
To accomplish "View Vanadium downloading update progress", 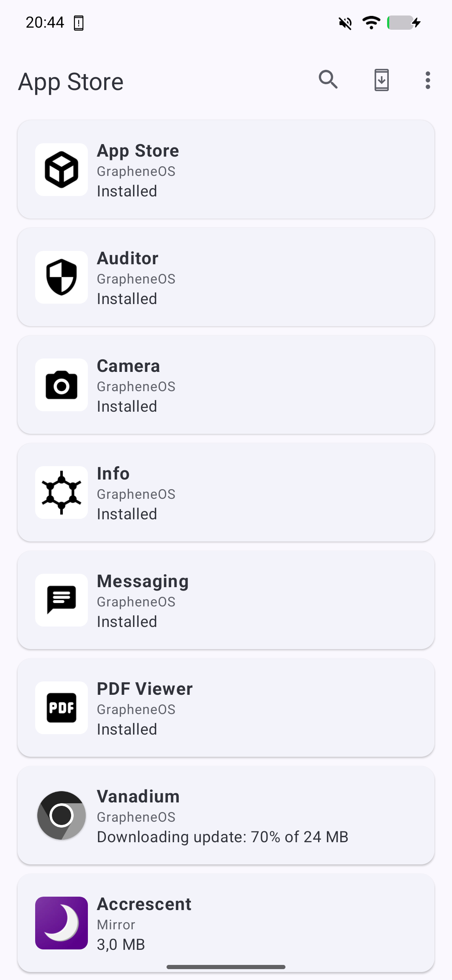I will pyautogui.click(x=223, y=837).
